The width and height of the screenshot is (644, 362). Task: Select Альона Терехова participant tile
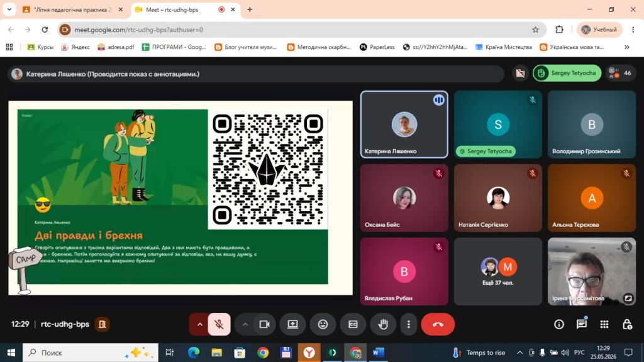591,198
